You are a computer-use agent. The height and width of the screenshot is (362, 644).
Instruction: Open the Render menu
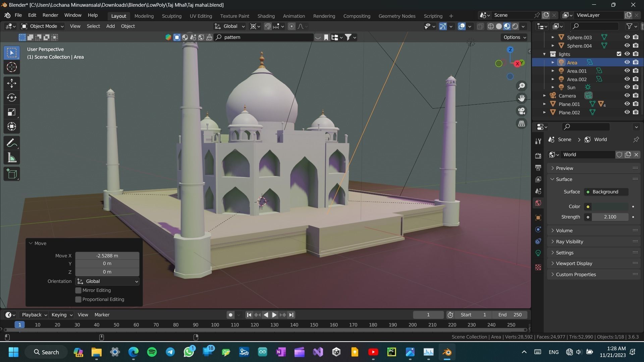point(50,15)
